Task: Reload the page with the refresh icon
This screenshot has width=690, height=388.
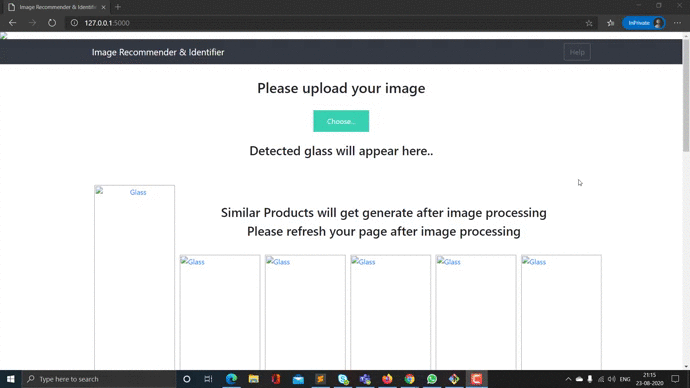Action: point(52,23)
